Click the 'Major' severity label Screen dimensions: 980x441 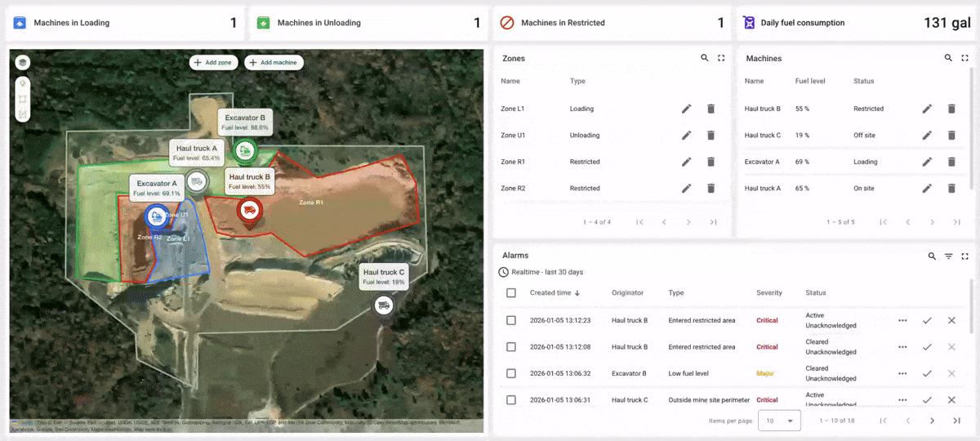click(764, 373)
